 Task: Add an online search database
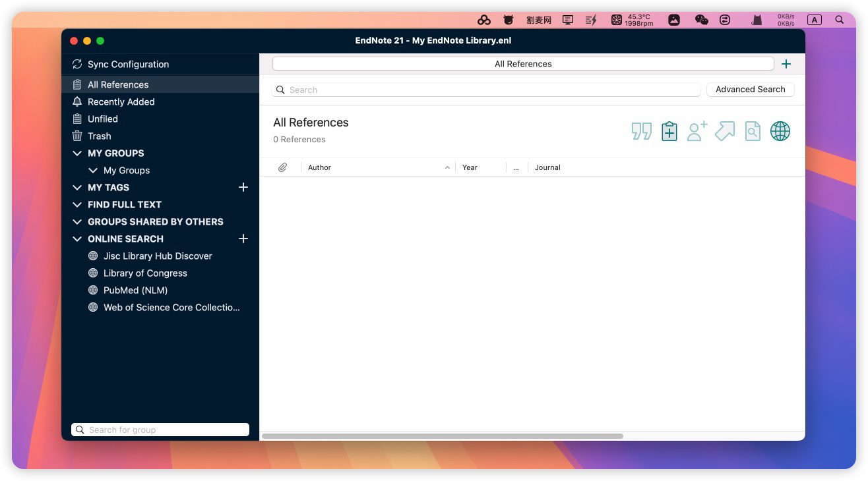point(243,239)
